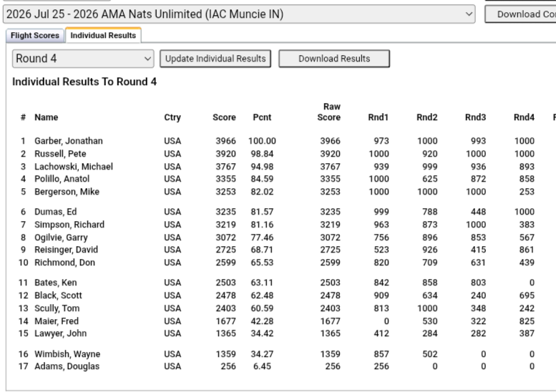Select the name Richmond, Don
Image resolution: width=556 pixels, height=392 pixels.
click(64, 263)
